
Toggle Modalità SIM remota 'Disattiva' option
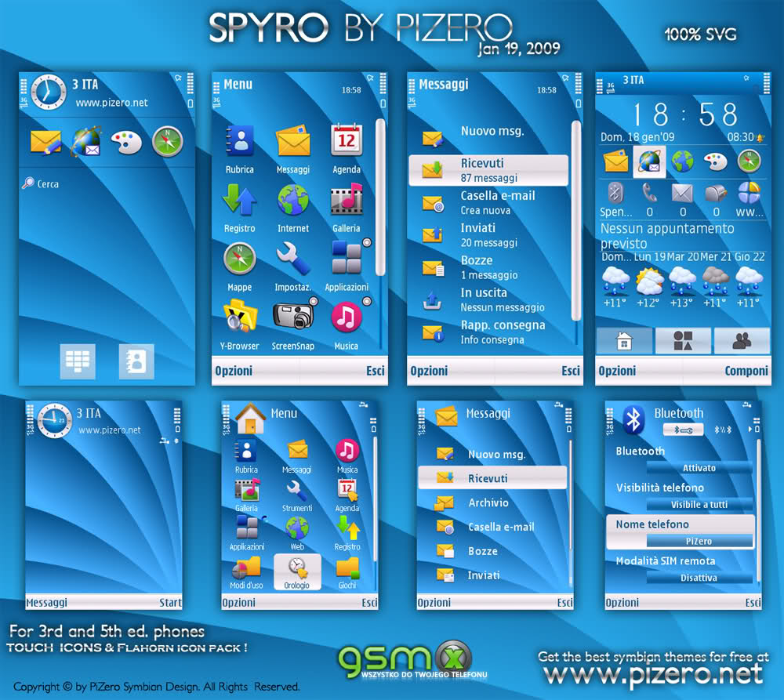[x=699, y=578]
